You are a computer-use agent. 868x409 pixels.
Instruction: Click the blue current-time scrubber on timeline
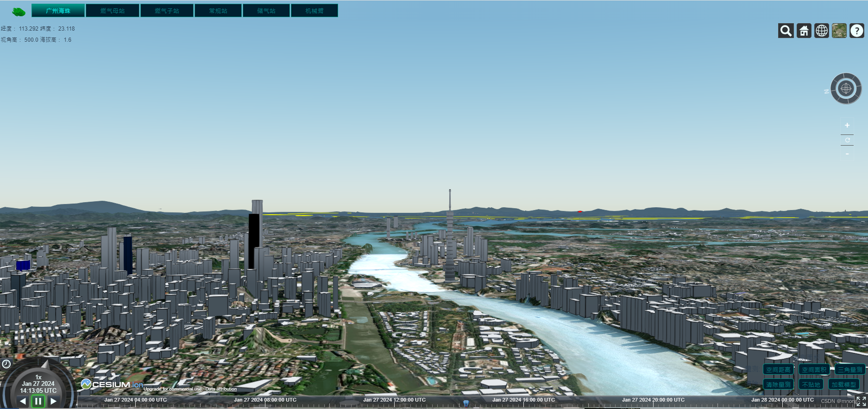(x=466, y=403)
